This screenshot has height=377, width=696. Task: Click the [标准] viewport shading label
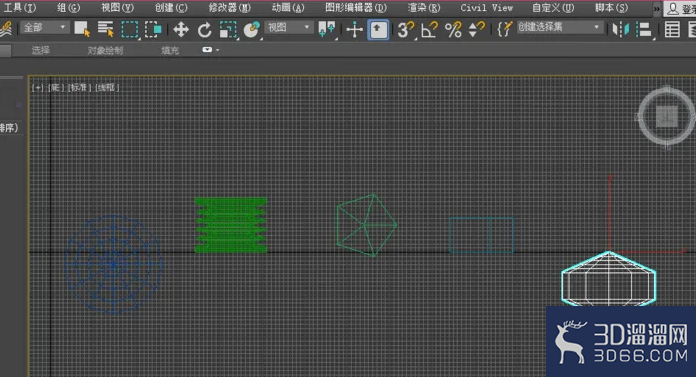79,87
